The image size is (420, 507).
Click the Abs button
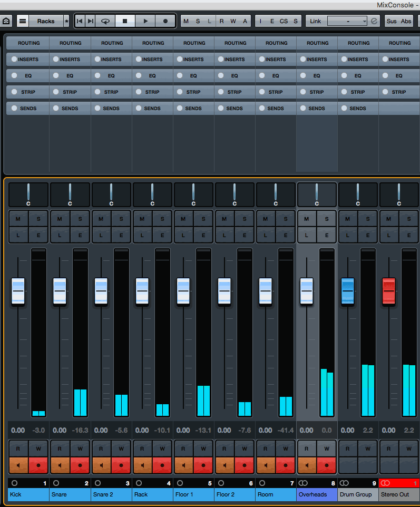coord(406,21)
